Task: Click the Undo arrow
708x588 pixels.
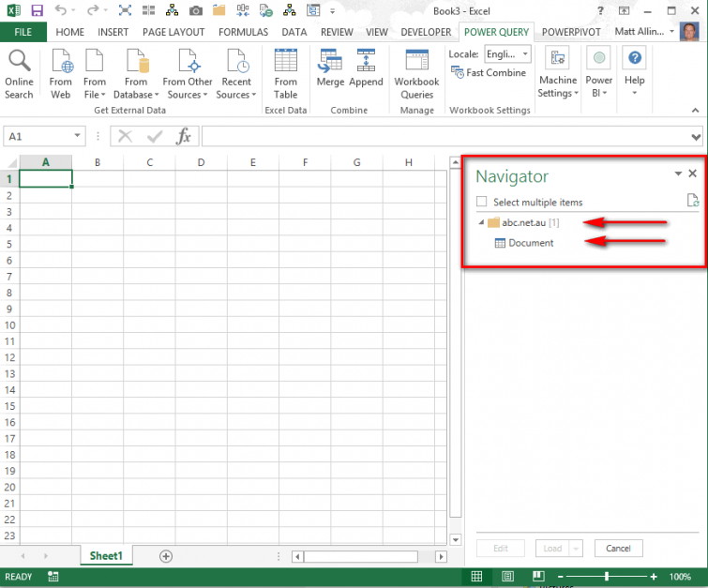Action: (x=61, y=10)
